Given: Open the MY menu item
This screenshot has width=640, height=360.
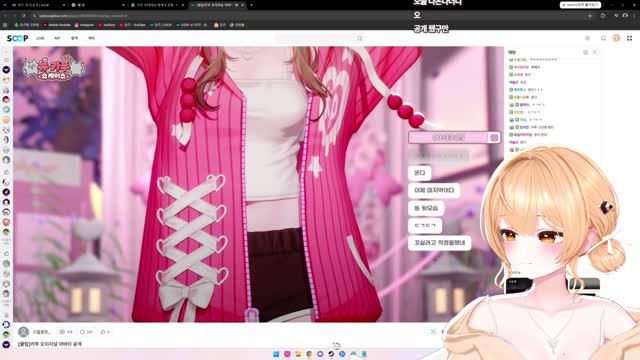Looking at the screenshot, I should click(x=57, y=38).
